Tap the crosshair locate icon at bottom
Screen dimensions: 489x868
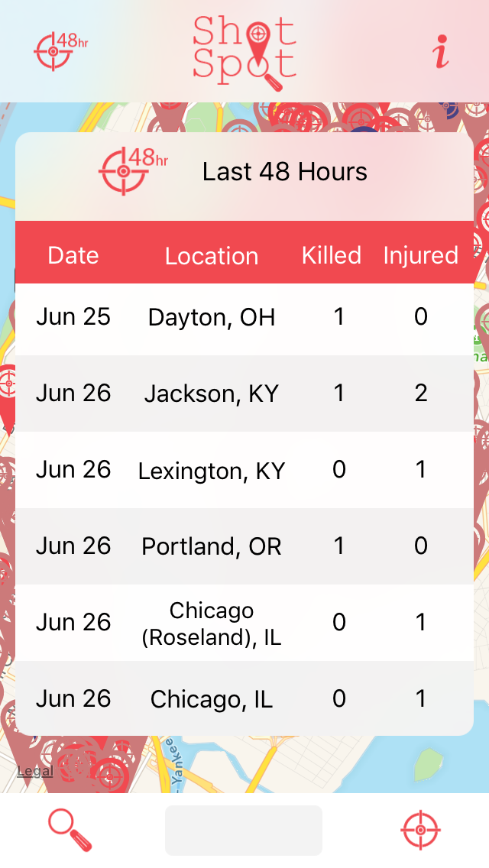420,830
